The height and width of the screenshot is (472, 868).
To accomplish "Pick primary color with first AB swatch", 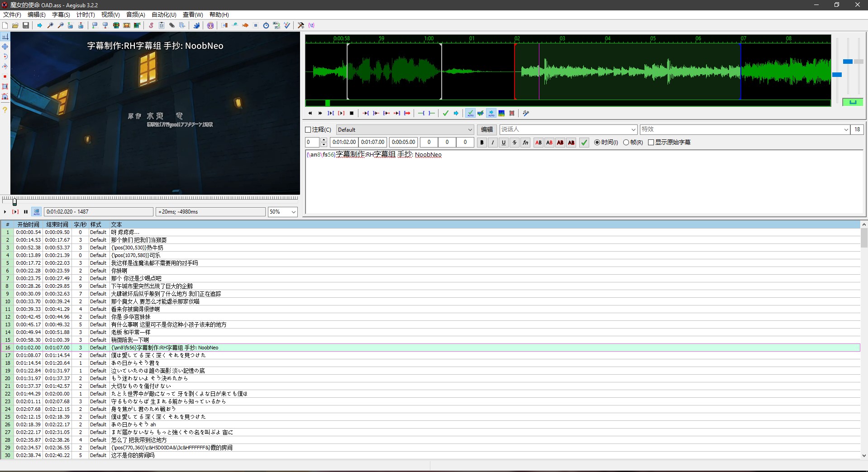I will click(539, 142).
